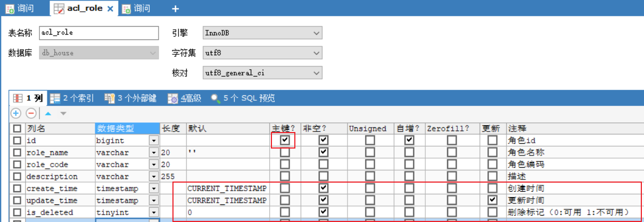Expand data type dropdown for id row
The width and height of the screenshot is (644, 222).
coord(154,141)
